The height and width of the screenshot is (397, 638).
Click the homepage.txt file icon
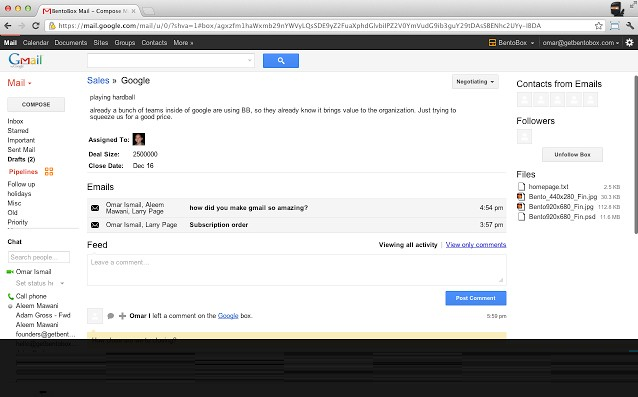521,187
